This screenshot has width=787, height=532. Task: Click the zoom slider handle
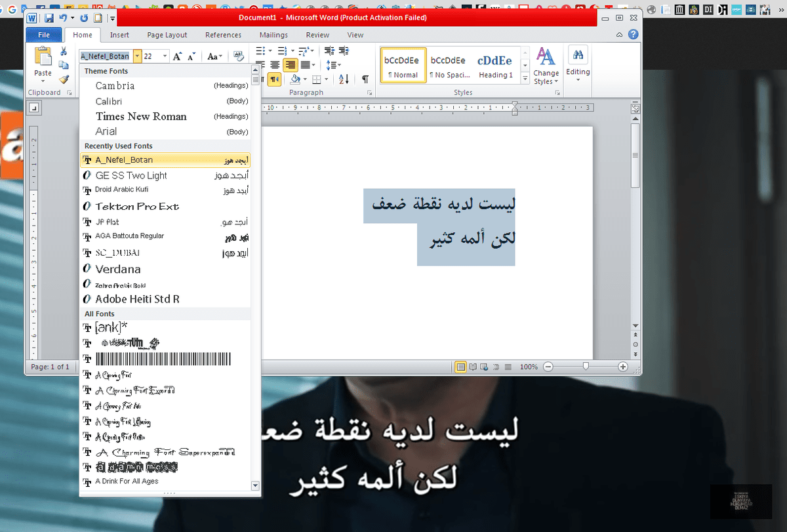(x=586, y=367)
